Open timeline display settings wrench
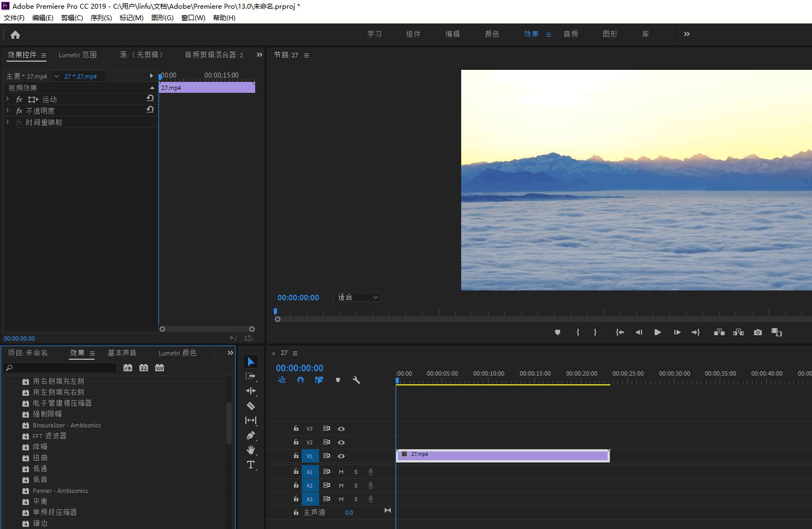Image resolution: width=812 pixels, height=529 pixels. [356, 380]
